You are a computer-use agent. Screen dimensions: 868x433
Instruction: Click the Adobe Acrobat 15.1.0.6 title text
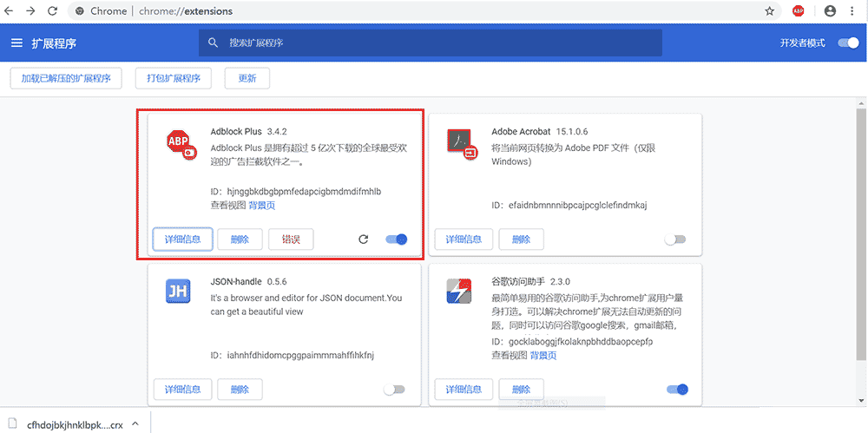tap(539, 132)
